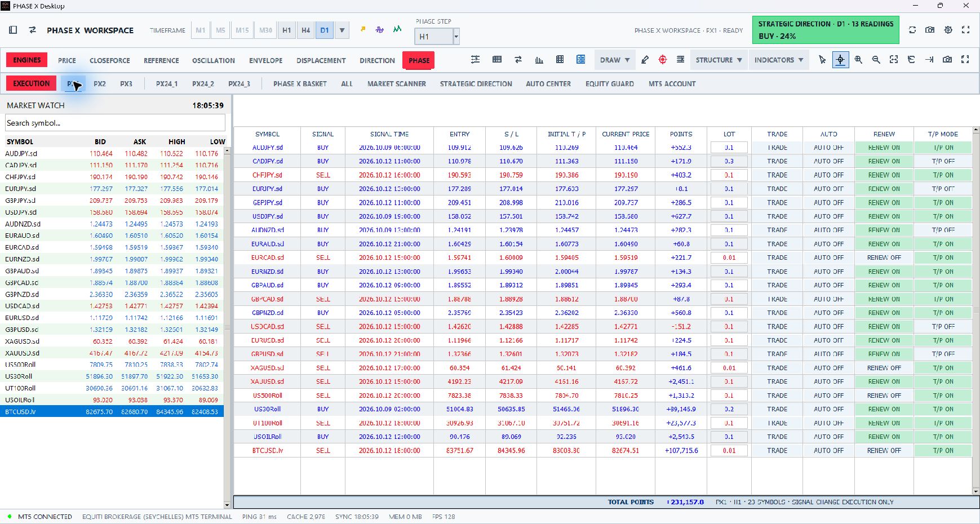Click the green zigzag chart icon
The width and height of the screenshot is (980, 524).
tap(397, 29)
